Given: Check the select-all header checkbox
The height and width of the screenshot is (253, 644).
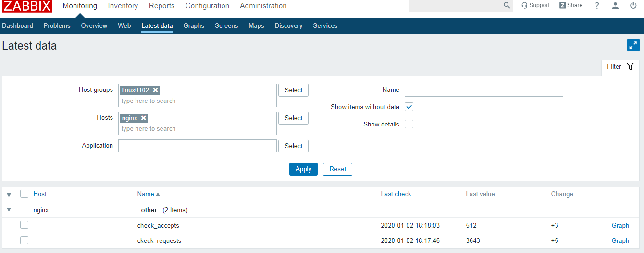Looking at the screenshot, I should click(24, 194).
